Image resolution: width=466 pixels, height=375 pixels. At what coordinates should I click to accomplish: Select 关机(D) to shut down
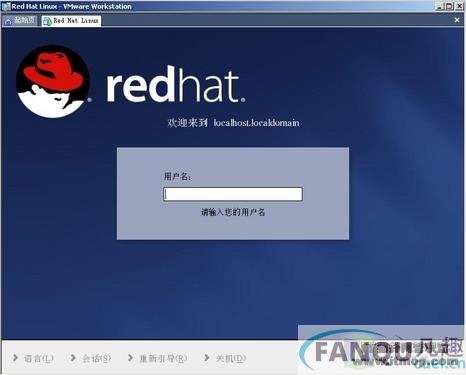pyautogui.click(x=225, y=358)
